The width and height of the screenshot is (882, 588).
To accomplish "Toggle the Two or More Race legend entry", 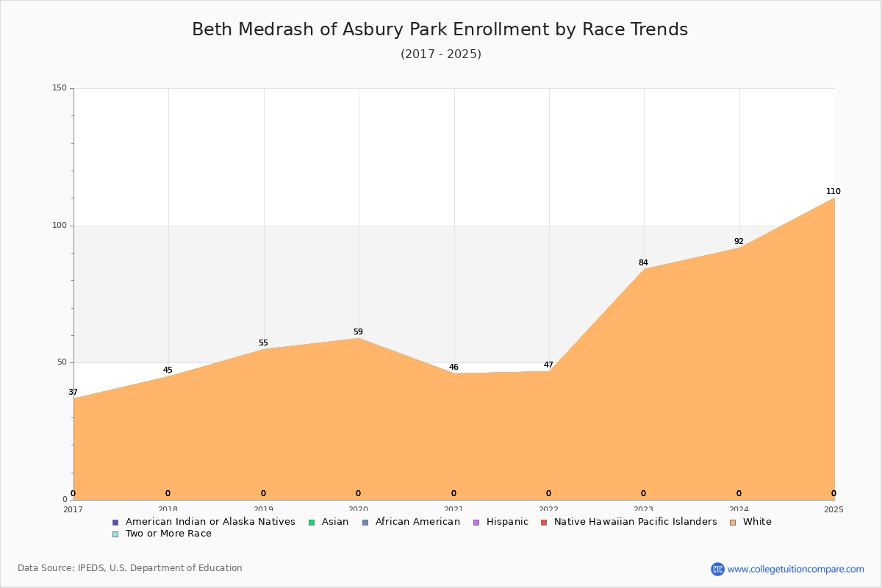I will [x=162, y=534].
